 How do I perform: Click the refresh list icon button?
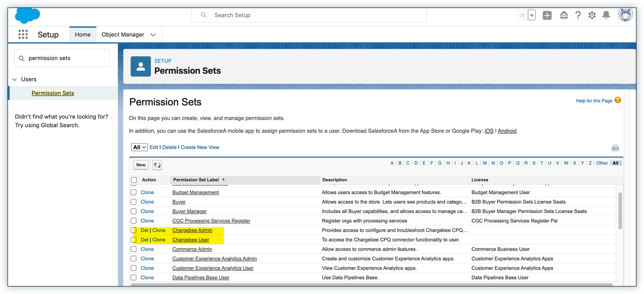point(157,165)
